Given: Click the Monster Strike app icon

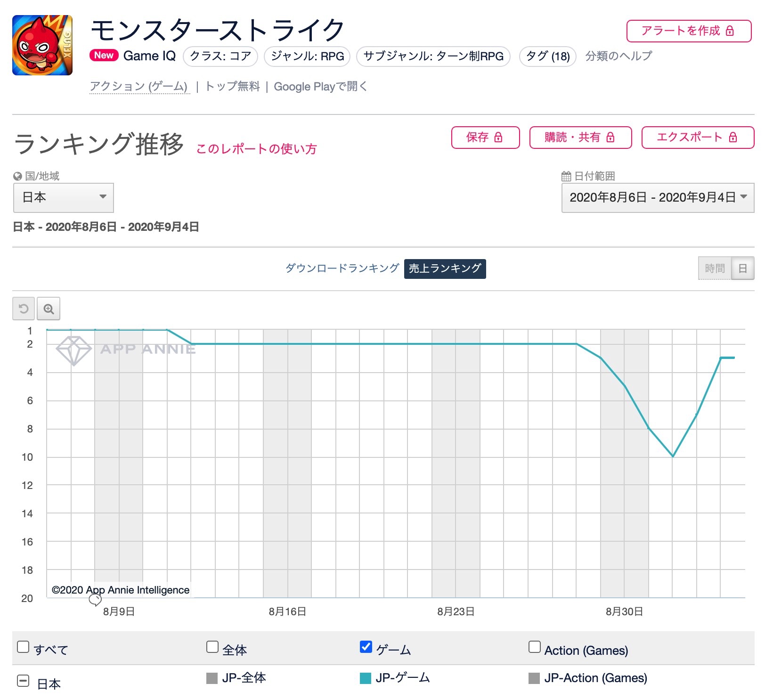Looking at the screenshot, I should 42,45.
